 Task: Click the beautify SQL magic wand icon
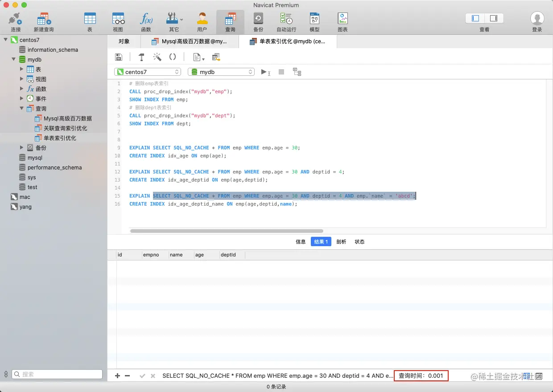point(157,57)
